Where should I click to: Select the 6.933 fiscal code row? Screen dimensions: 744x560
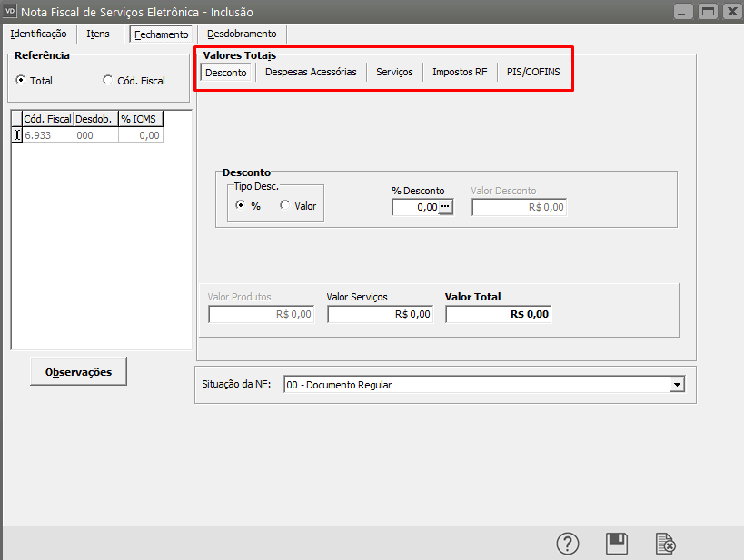[x=47, y=135]
